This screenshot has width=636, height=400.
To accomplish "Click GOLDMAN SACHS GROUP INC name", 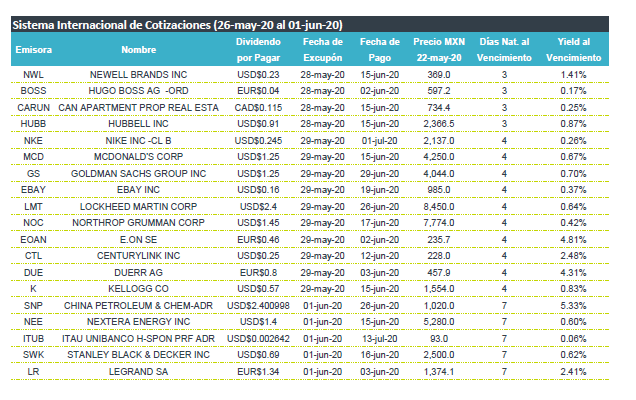I will click(138, 174).
